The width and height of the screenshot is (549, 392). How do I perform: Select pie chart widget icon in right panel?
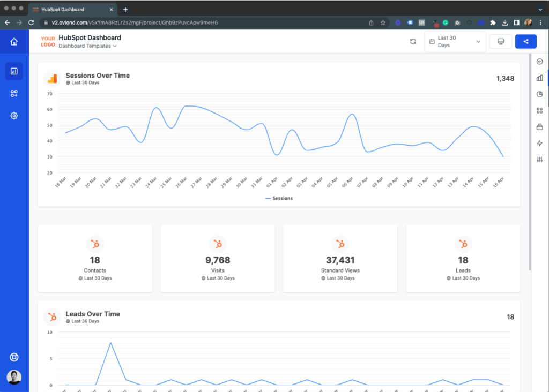pyautogui.click(x=539, y=94)
